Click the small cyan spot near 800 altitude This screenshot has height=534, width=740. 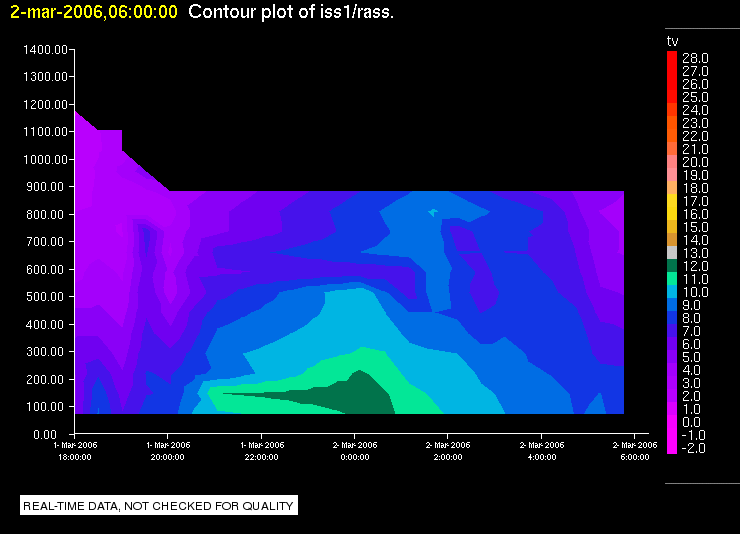[432, 213]
